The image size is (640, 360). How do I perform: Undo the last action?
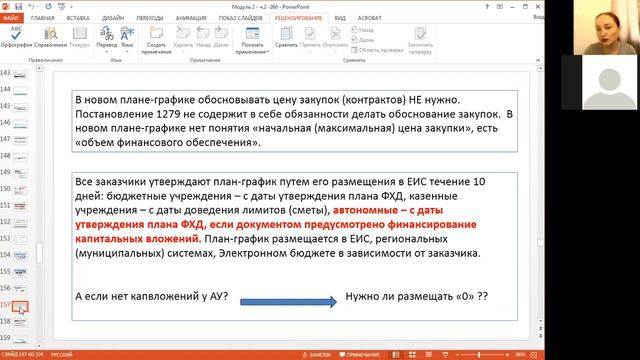point(31,7)
